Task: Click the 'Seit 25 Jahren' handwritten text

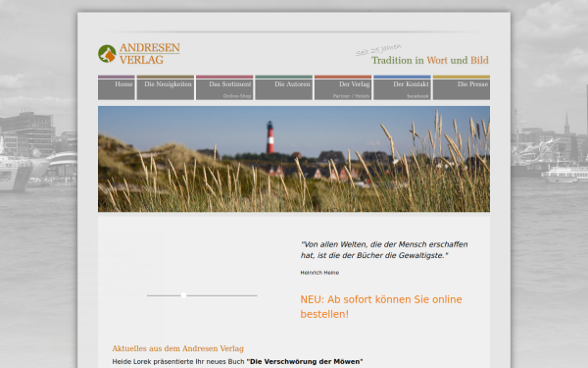Action: [x=378, y=50]
